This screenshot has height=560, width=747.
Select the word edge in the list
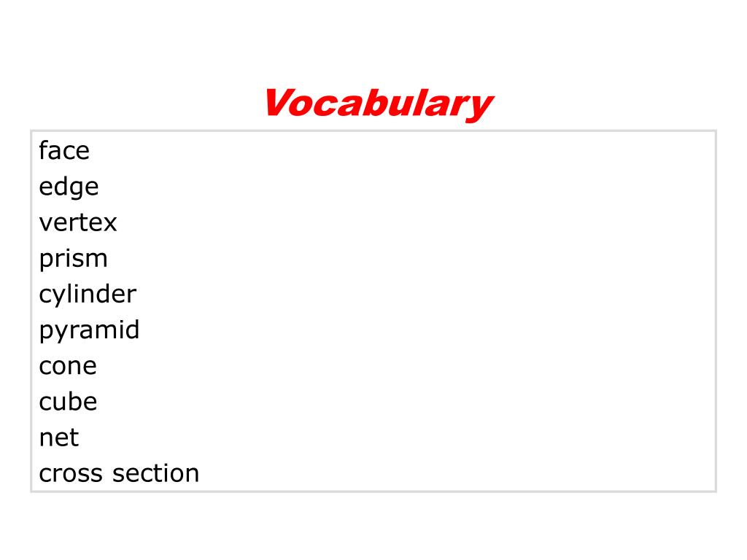click(69, 187)
